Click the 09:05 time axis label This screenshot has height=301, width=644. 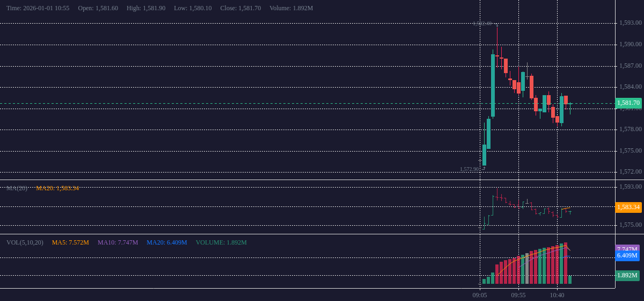point(480,295)
